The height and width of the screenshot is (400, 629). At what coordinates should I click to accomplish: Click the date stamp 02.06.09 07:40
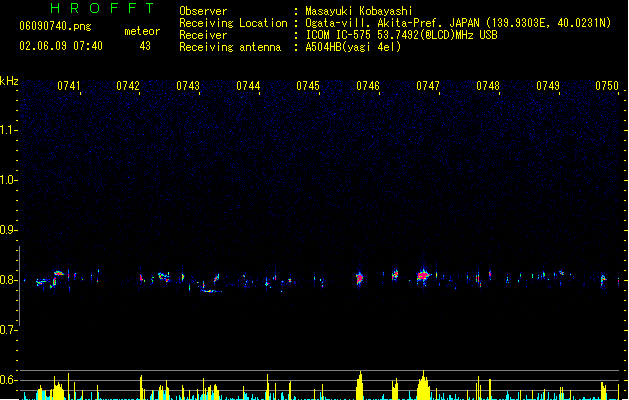click(x=61, y=46)
